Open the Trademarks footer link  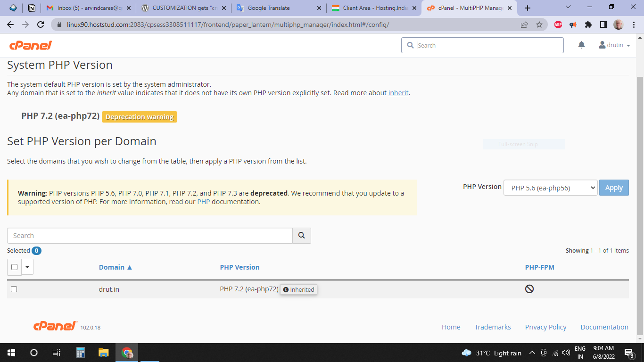493,327
